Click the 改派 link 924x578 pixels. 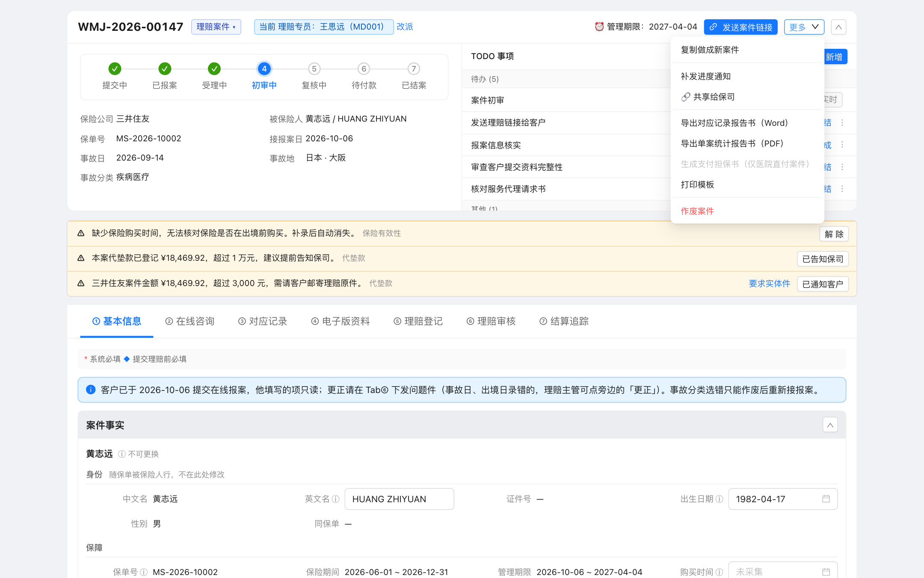pos(405,27)
